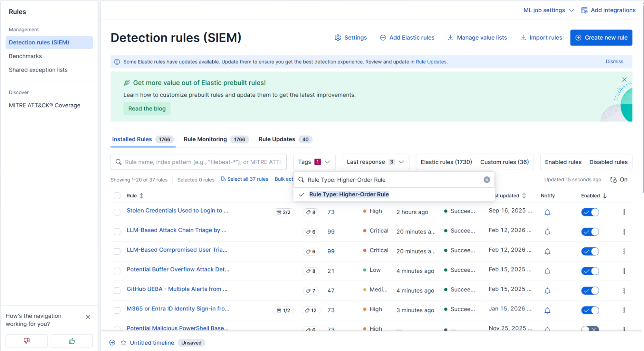Open Benchmarks in the sidebar
The image size is (644, 351).
(x=25, y=56)
